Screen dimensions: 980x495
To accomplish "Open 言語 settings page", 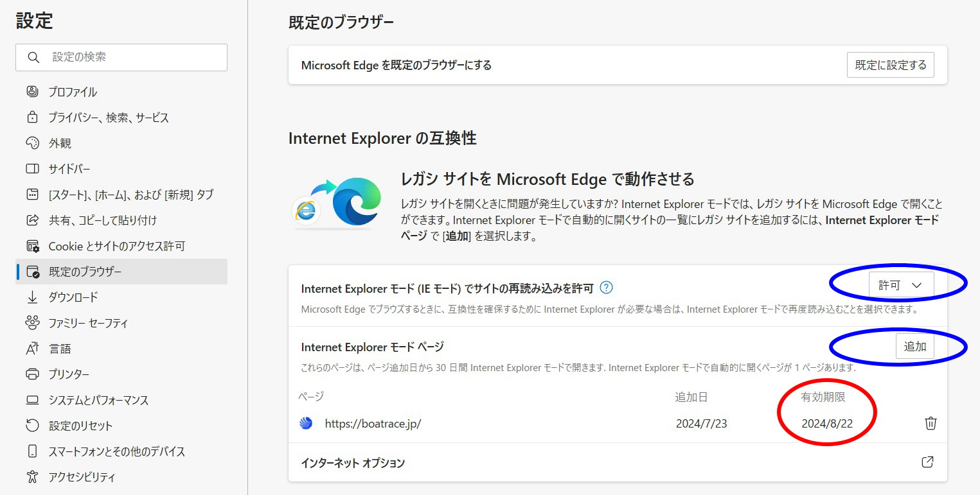I will point(60,349).
